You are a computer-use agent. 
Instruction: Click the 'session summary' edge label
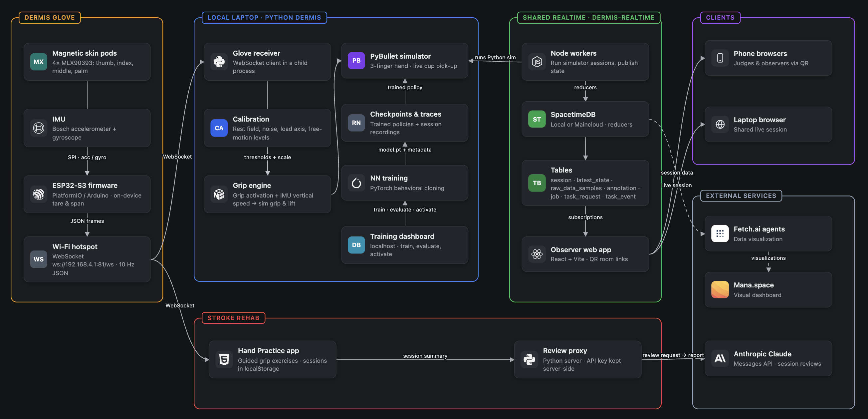(x=425, y=356)
